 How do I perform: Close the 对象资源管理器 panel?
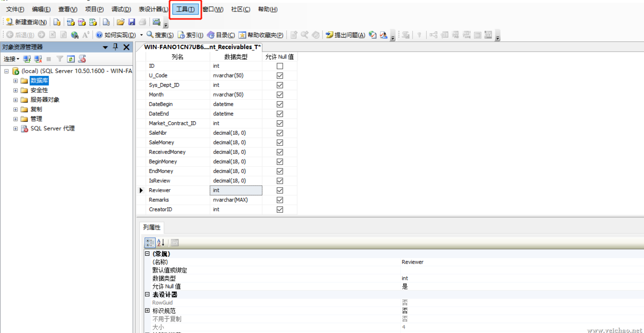(126, 47)
